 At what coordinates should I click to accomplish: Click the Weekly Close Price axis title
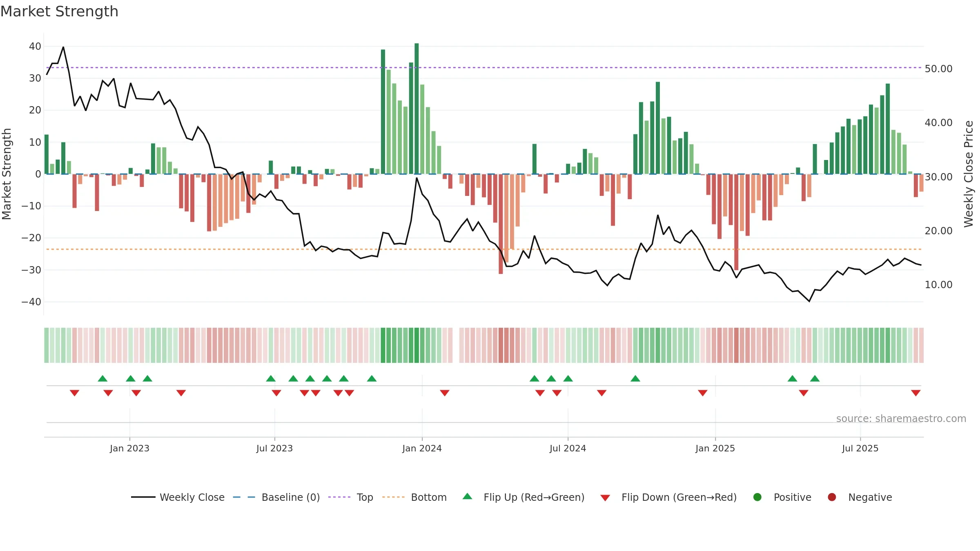(x=969, y=174)
